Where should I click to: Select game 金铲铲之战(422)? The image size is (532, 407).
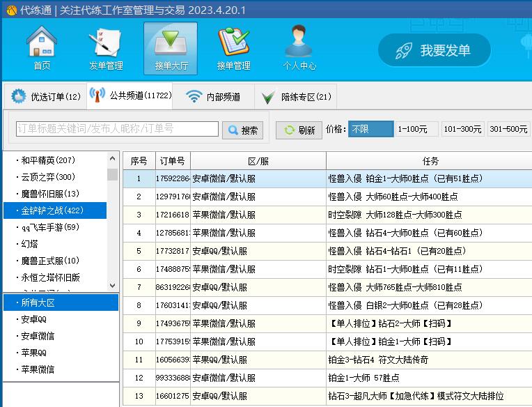(55, 210)
